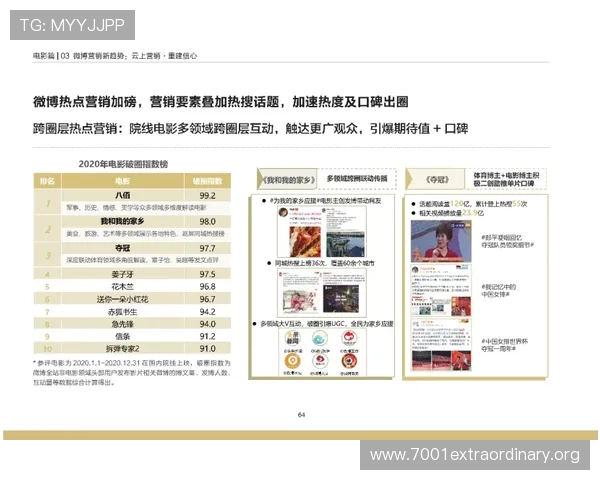Select the 送你一朵小红花 row title
This screenshot has height=480, width=600.
[122, 299]
